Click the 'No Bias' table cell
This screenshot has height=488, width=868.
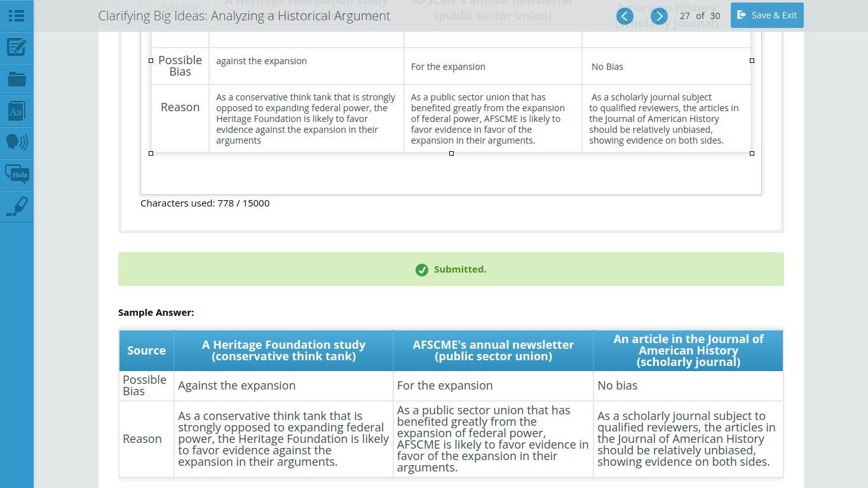[666, 66]
